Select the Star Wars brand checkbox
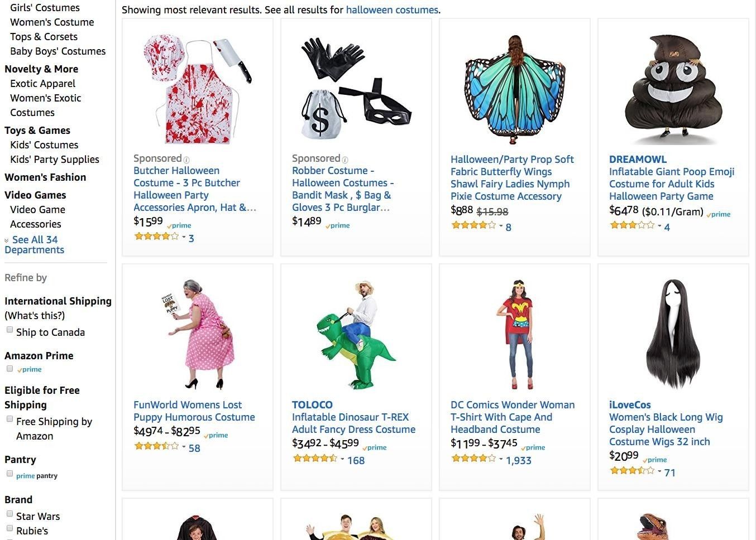 coord(9,514)
